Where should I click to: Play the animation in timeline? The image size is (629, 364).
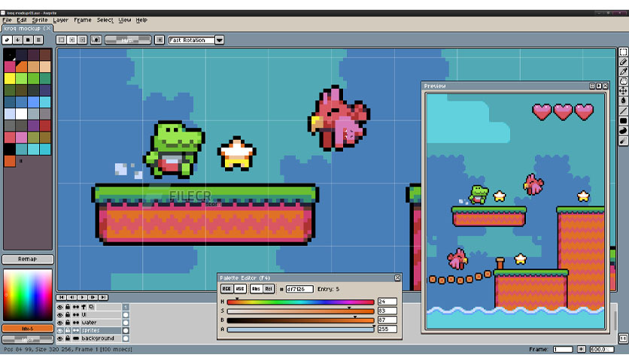click(x=82, y=297)
